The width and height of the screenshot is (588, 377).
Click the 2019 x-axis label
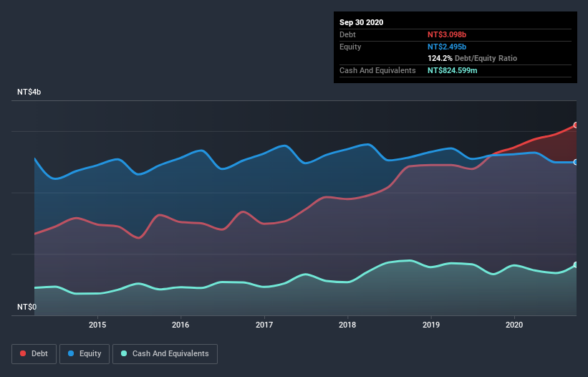[431, 325]
